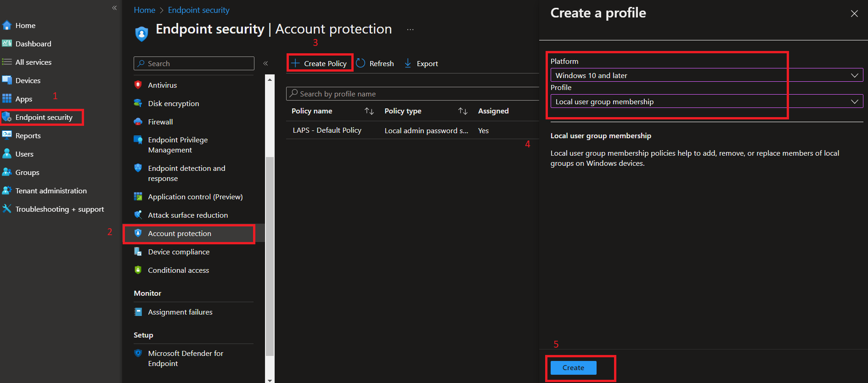Click the Firewall icon in the menu
The image size is (868, 383).
(138, 122)
